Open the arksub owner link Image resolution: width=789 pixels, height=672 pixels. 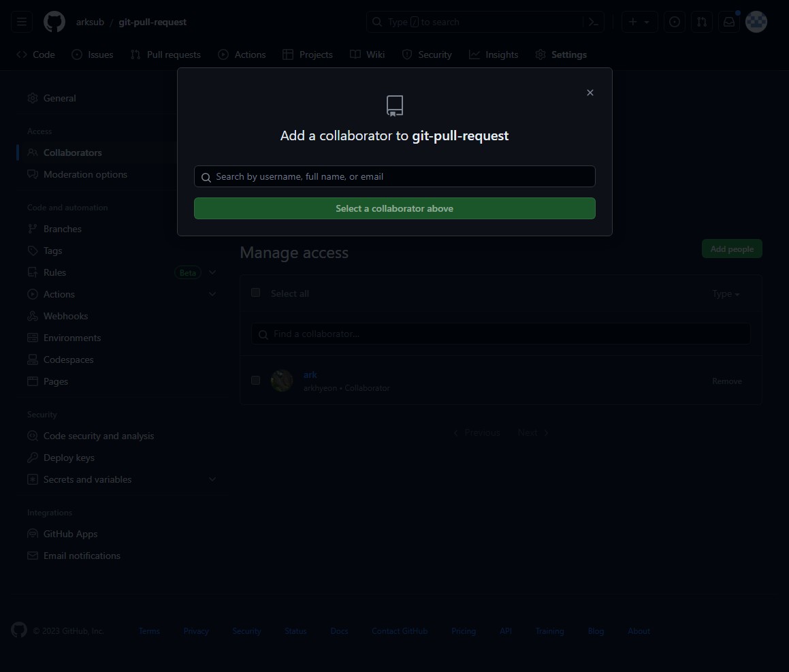[90, 22]
